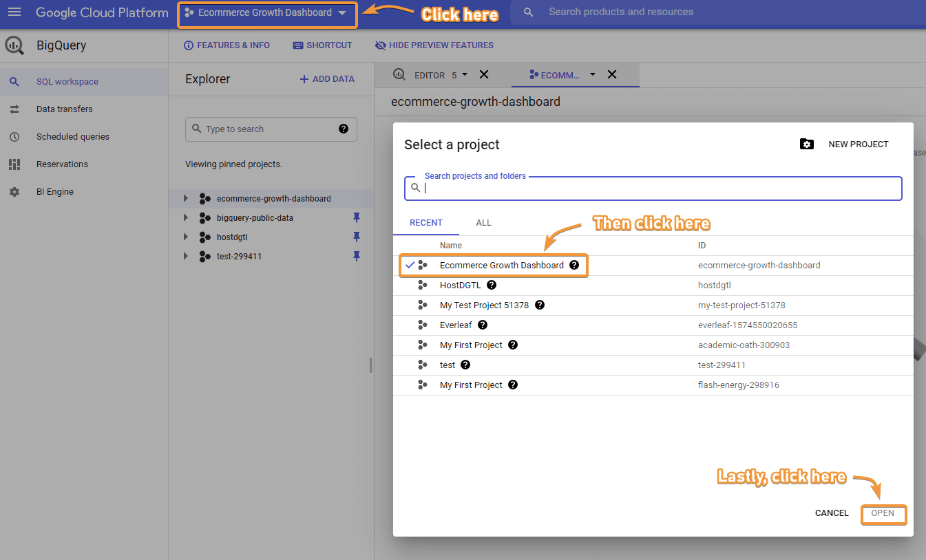
Task: Open Scheduled queries page
Action: (84, 137)
